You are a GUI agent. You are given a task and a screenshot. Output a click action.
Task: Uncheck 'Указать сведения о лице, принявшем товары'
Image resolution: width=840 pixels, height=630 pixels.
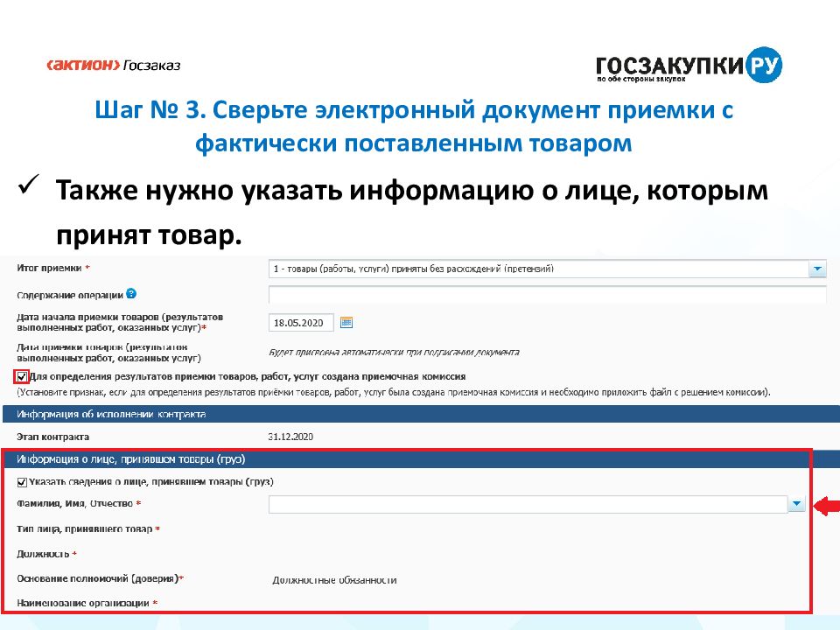(x=22, y=482)
